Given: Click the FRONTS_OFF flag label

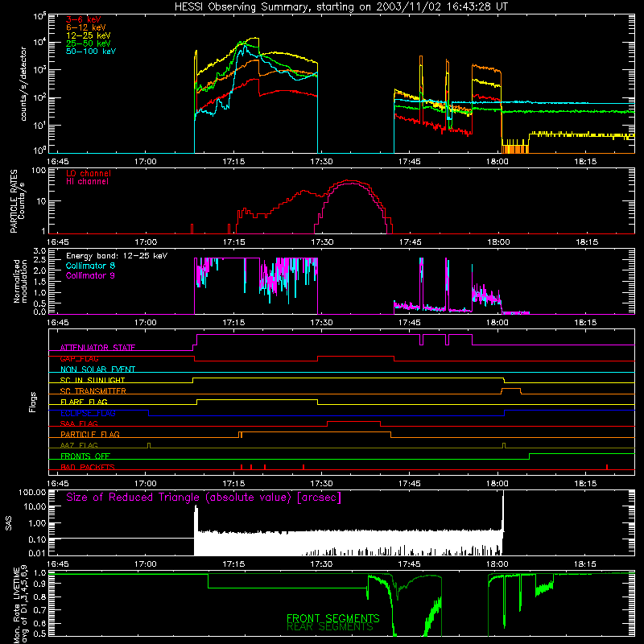Looking at the screenshot, I should (x=85, y=456).
